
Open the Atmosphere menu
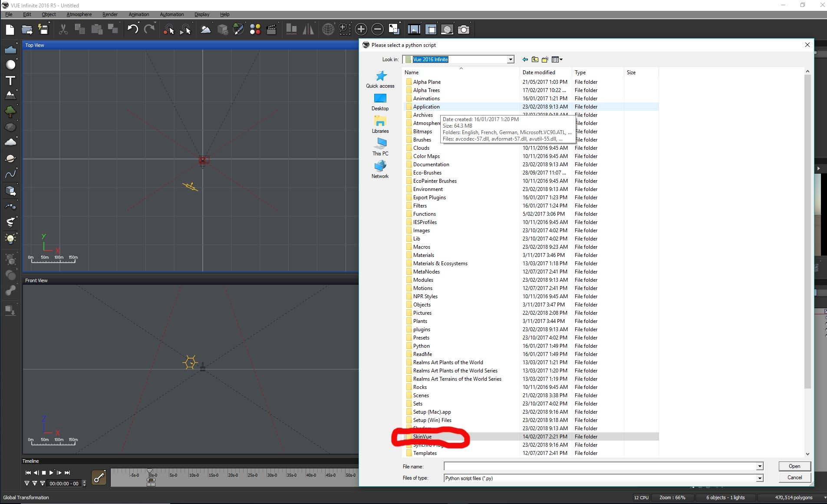tap(79, 14)
